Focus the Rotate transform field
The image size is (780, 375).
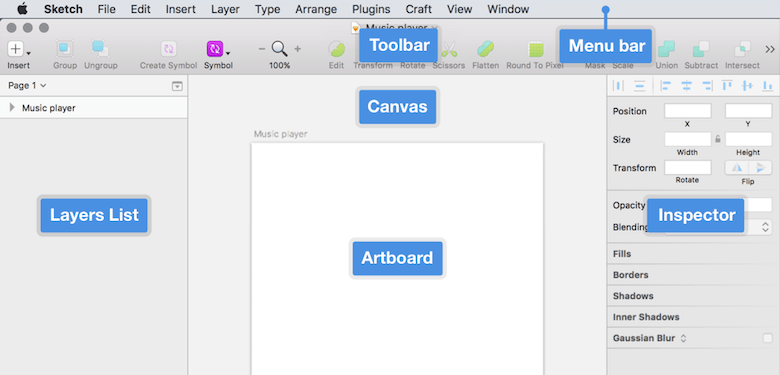click(687, 168)
